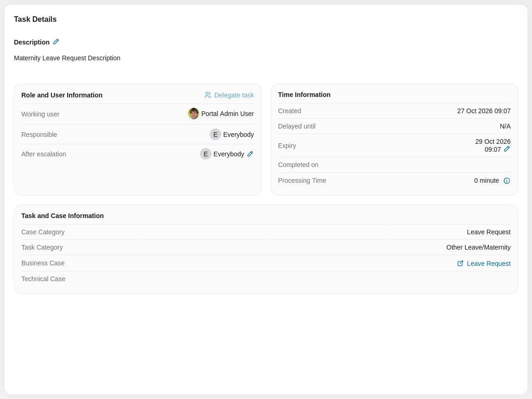Image resolution: width=532 pixels, height=399 pixels.
Task: Click the Working user label
Action: [x=40, y=114]
